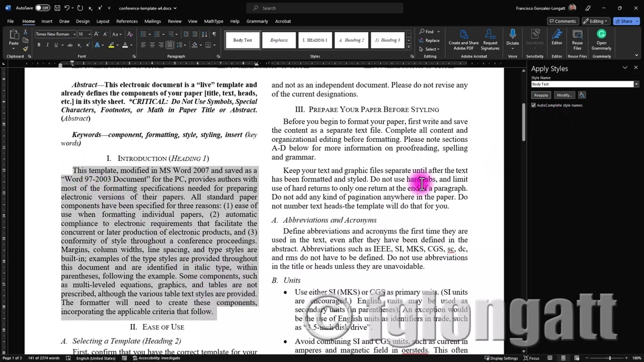Toggle Strikethrough formatting
The width and height of the screenshot is (644, 362).
point(70,45)
